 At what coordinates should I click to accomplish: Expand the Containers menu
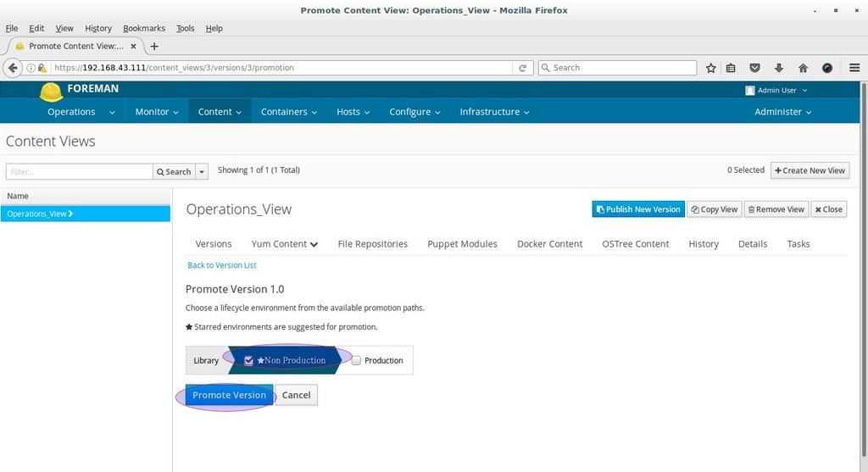[x=289, y=112]
